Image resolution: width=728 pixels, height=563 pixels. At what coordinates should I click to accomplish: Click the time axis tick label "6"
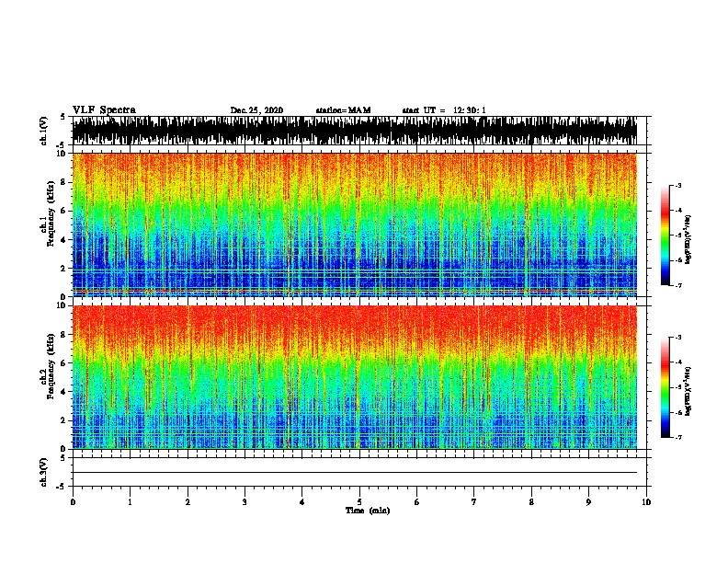tap(417, 502)
